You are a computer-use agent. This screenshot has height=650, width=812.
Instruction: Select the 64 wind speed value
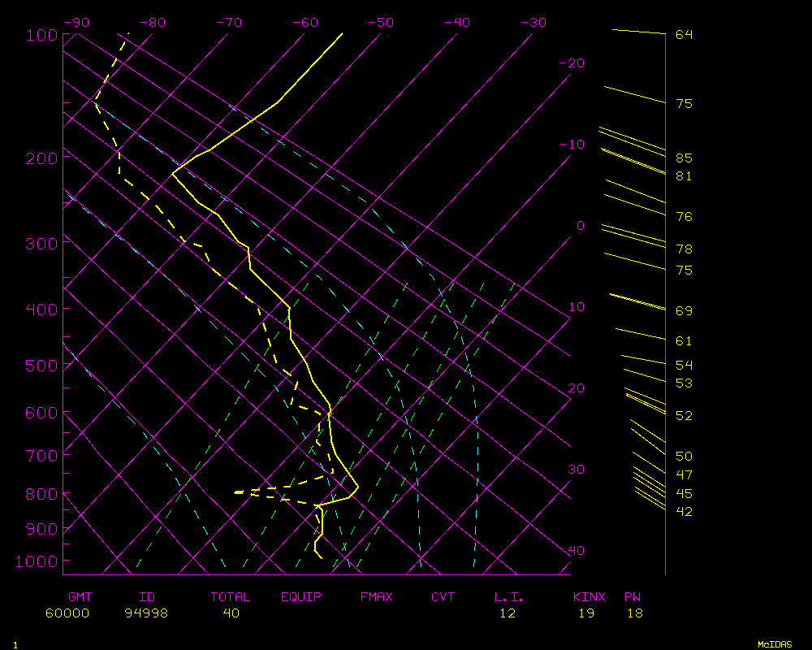pos(684,35)
